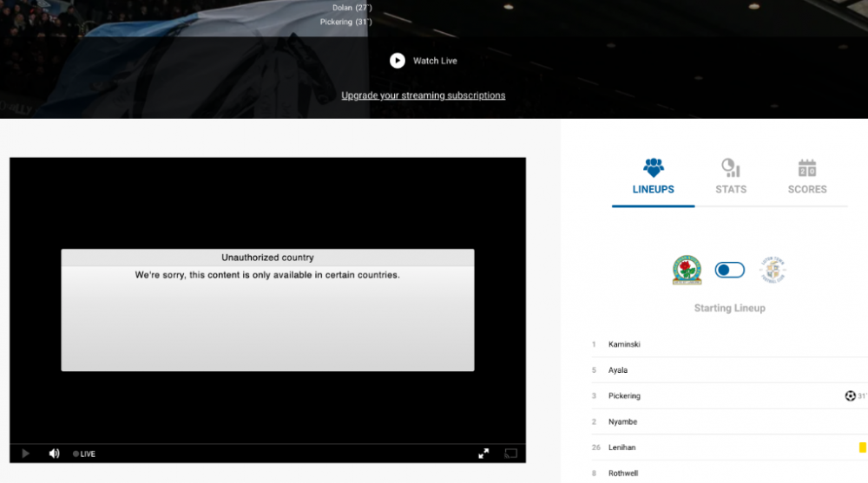Select Nyambe from the lineup list
The width and height of the screenshot is (868, 483).
coord(622,422)
